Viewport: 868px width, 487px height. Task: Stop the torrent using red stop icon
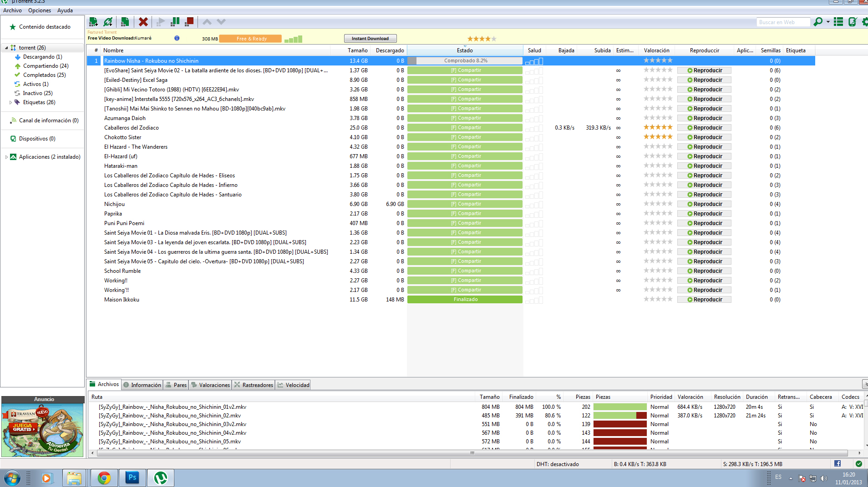tap(189, 22)
